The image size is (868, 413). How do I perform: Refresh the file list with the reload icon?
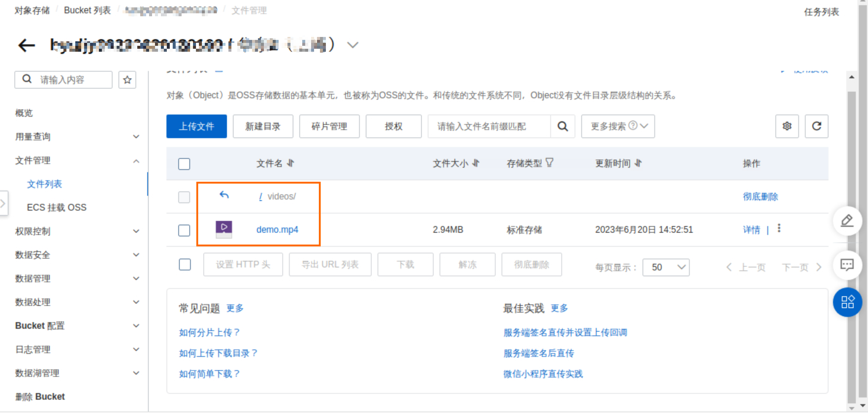(x=816, y=126)
